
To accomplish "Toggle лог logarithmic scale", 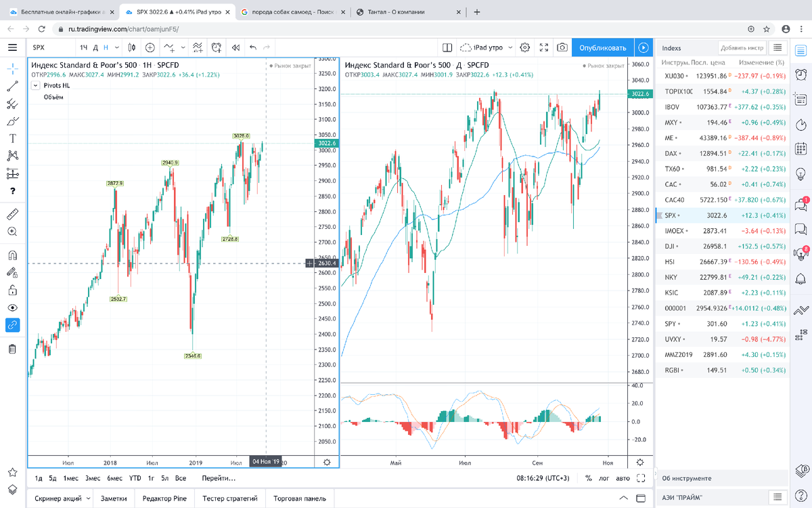I will pyautogui.click(x=604, y=478).
